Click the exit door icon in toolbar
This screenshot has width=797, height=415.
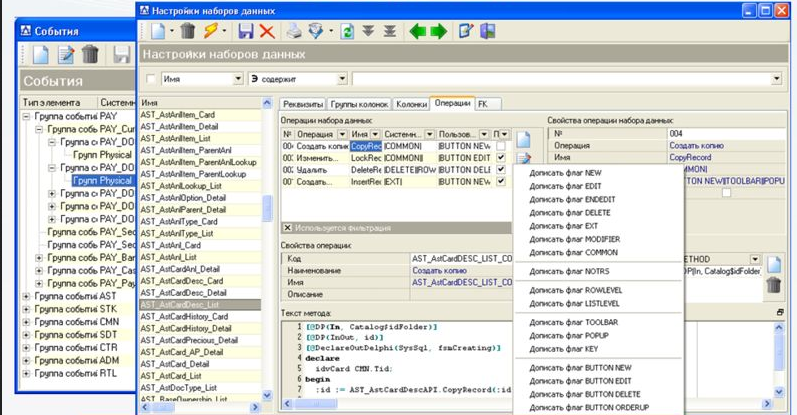click(x=487, y=31)
